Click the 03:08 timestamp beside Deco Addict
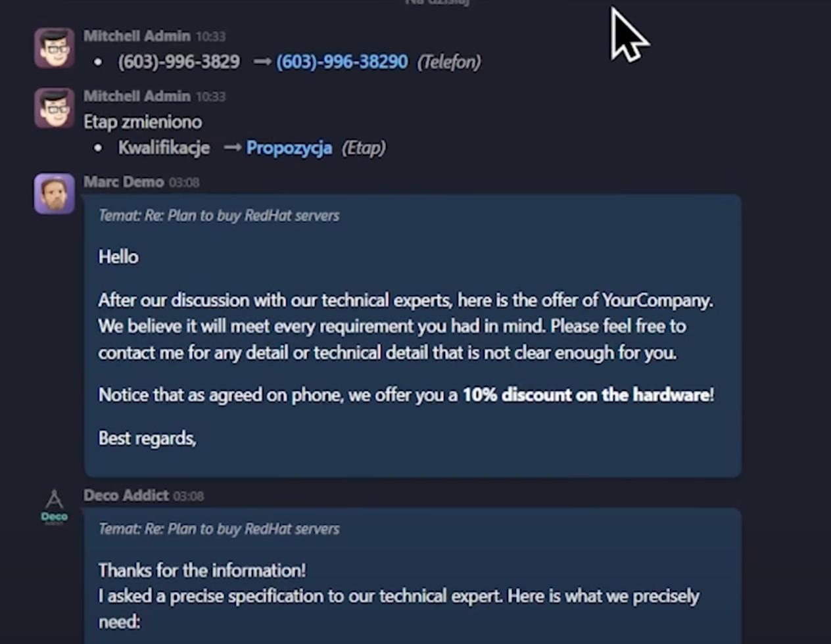Viewport: 831px width, 644px height. (x=188, y=496)
